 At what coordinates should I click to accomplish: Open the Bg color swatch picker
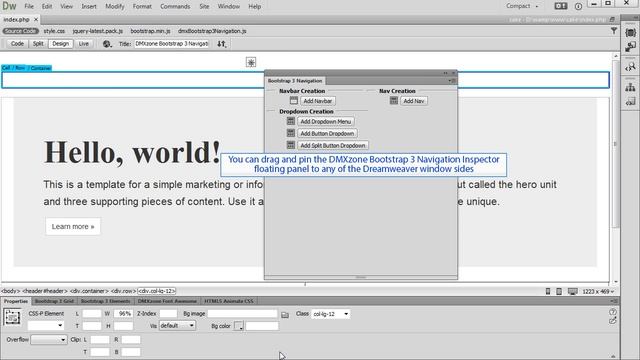239,326
